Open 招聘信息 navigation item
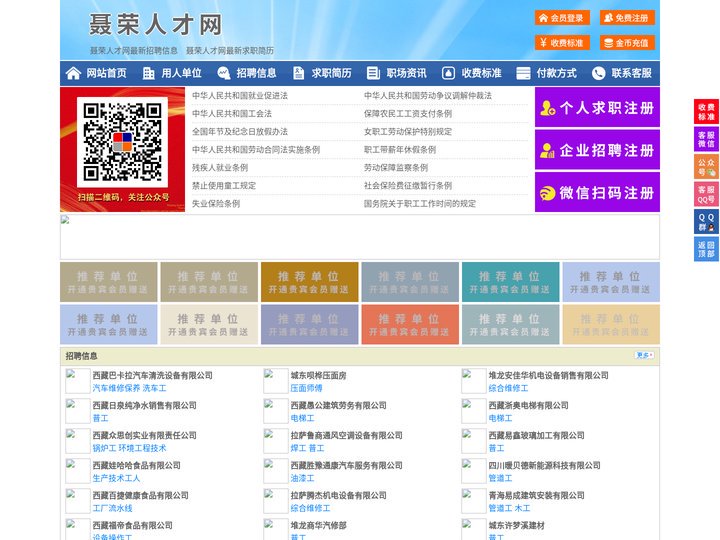The height and width of the screenshot is (540, 720). pos(256,73)
